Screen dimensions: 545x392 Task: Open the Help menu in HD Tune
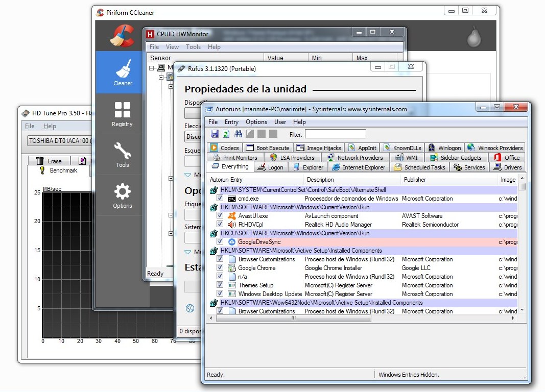coord(50,126)
